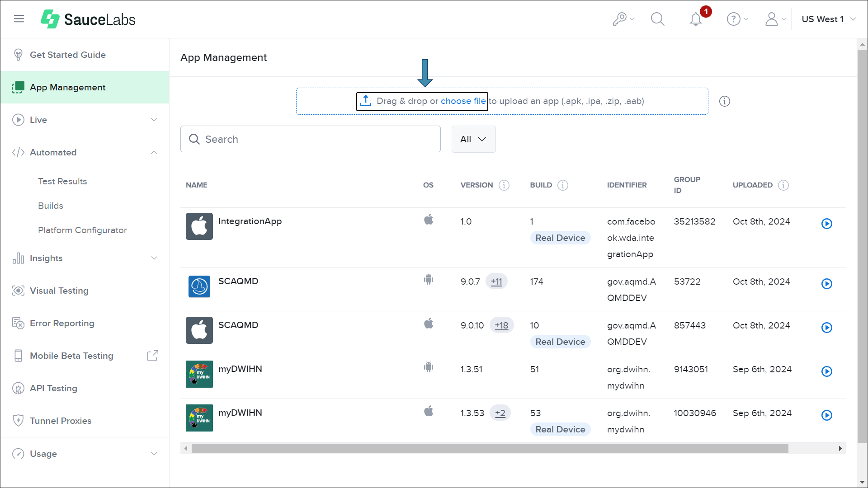This screenshot has height=488, width=868.
Task: Open Mobile Beta Testing
Action: [x=71, y=356]
